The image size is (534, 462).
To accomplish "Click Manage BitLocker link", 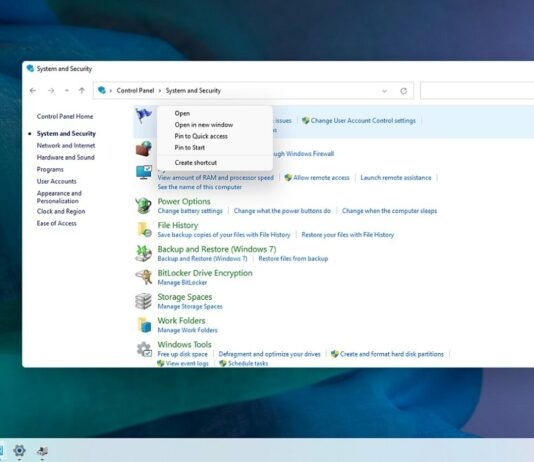I will coord(182,282).
